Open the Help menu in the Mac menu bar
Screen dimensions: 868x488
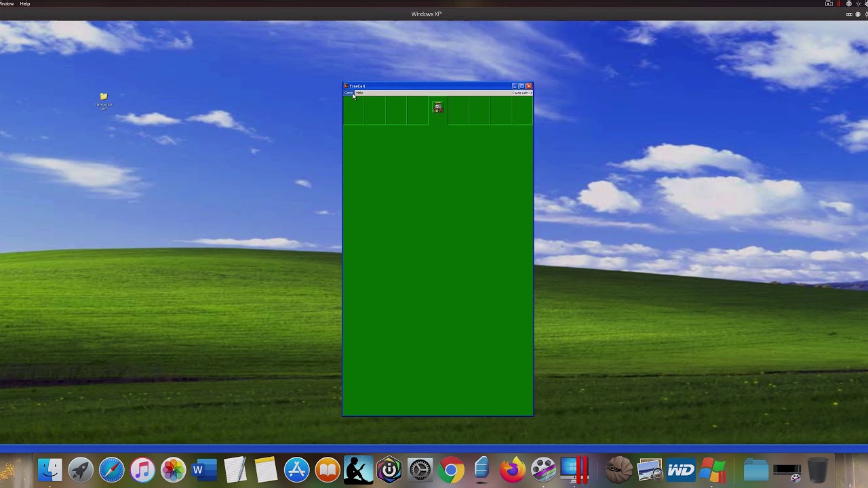tap(24, 3)
